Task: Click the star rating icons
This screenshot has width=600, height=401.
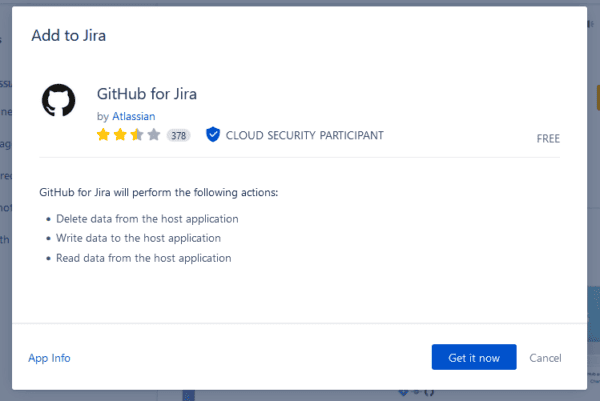Action: coord(129,135)
